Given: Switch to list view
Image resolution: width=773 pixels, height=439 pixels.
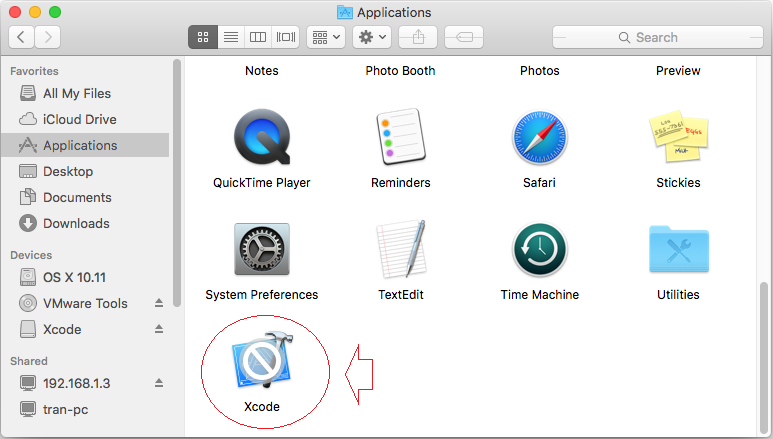Looking at the screenshot, I should point(231,37).
